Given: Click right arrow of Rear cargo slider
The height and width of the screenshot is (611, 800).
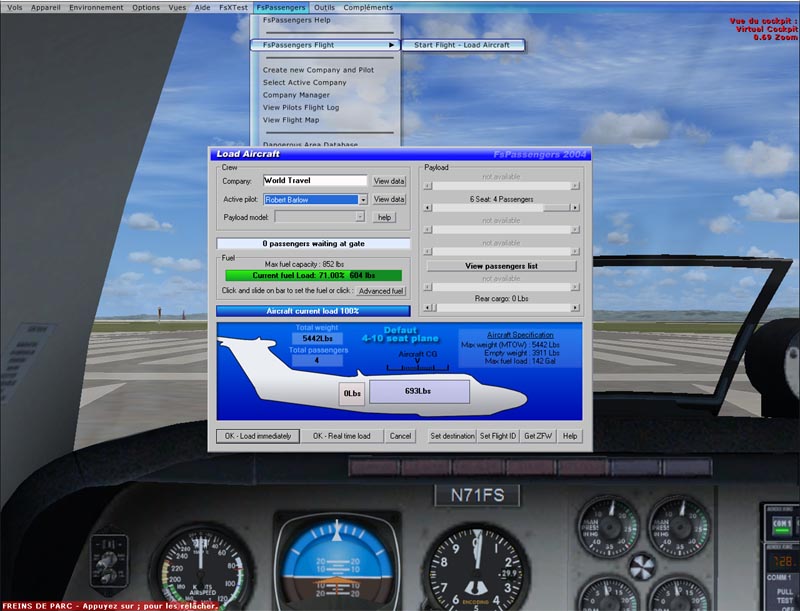Looking at the screenshot, I should pyautogui.click(x=575, y=308).
